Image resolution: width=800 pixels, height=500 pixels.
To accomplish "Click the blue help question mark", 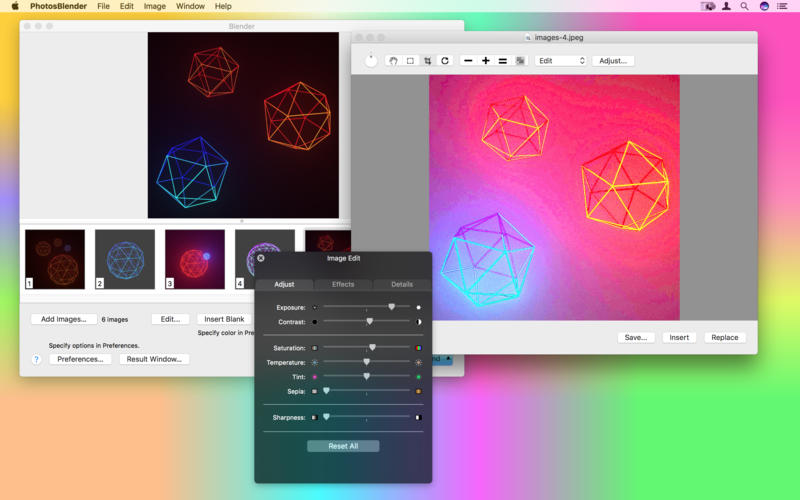I will (x=37, y=359).
